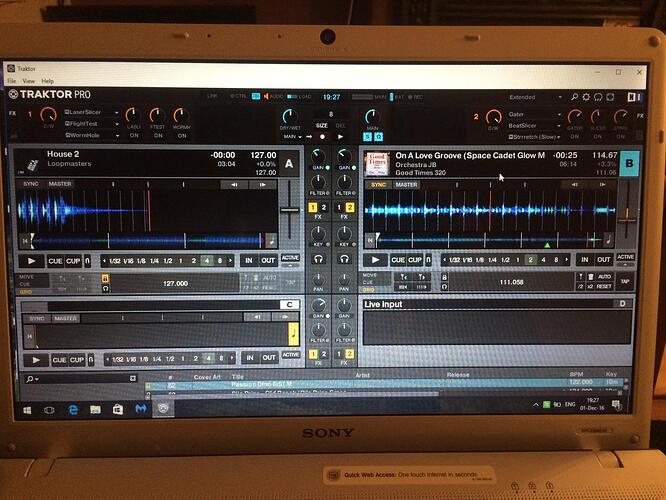The width and height of the screenshot is (666, 500).
Task: Click deck A tempo fader handle
Action: 290,210
